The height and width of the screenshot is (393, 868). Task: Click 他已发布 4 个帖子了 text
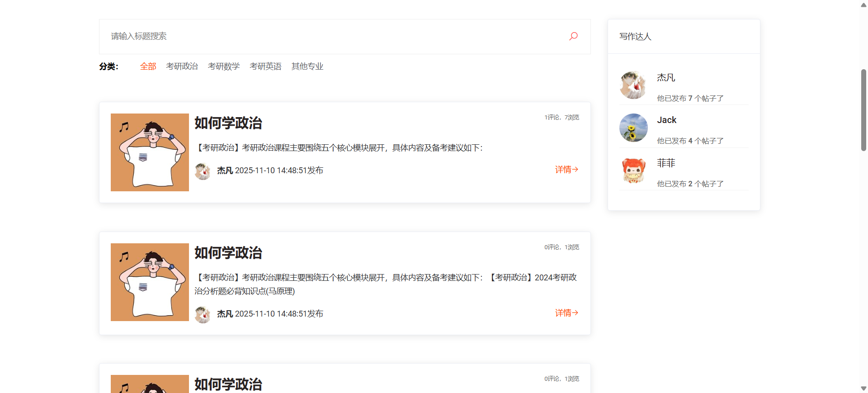(690, 141)
